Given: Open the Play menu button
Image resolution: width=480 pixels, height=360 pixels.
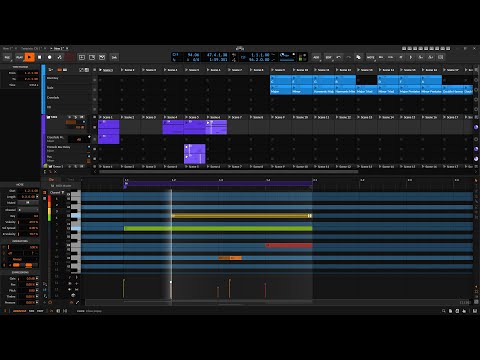Looking at the screenshot, I should (x=19, y=57).
